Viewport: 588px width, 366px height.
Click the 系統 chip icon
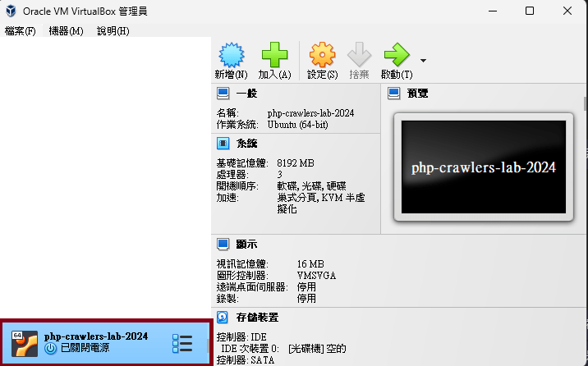pos(223,143)
